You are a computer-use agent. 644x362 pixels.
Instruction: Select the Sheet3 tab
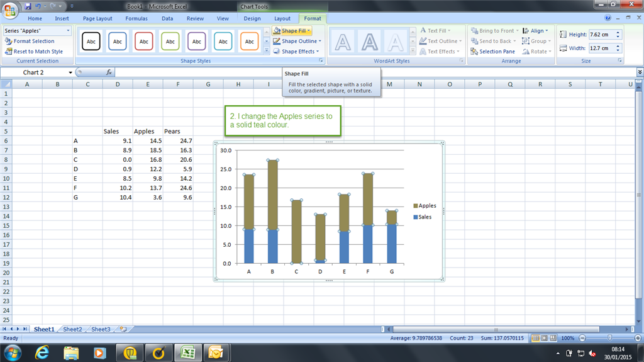(101, 329)
